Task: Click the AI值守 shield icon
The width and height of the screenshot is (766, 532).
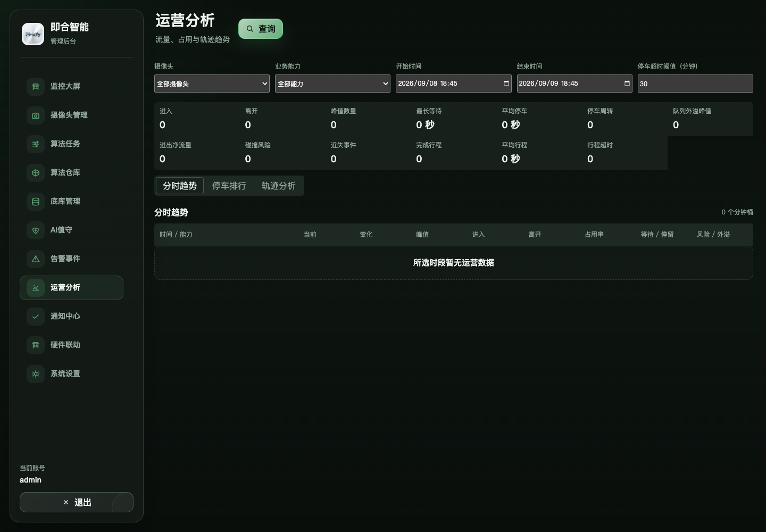Action: (x=36, y=230)
